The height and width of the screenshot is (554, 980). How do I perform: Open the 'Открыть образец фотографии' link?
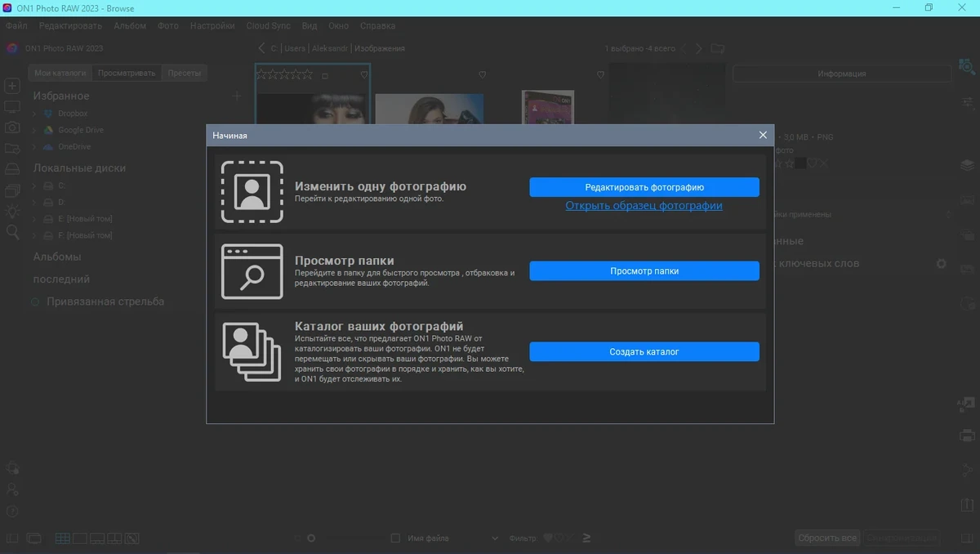(644, 206)
